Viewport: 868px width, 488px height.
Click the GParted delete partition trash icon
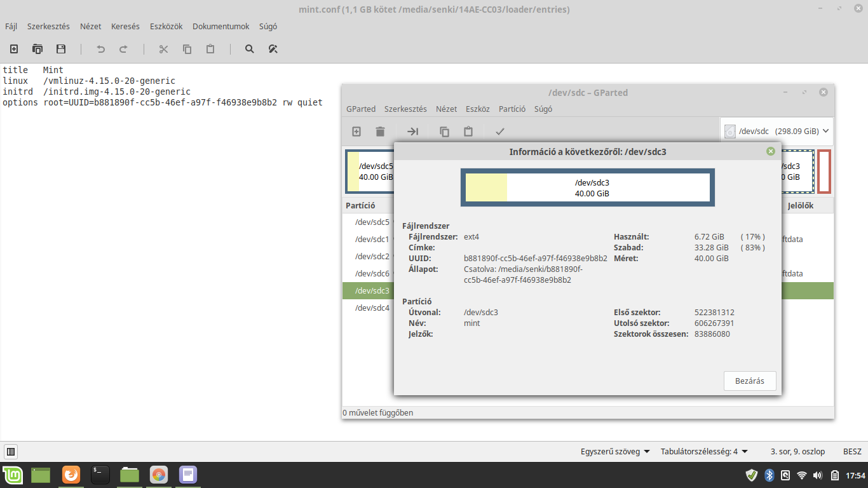pos(380,132)
